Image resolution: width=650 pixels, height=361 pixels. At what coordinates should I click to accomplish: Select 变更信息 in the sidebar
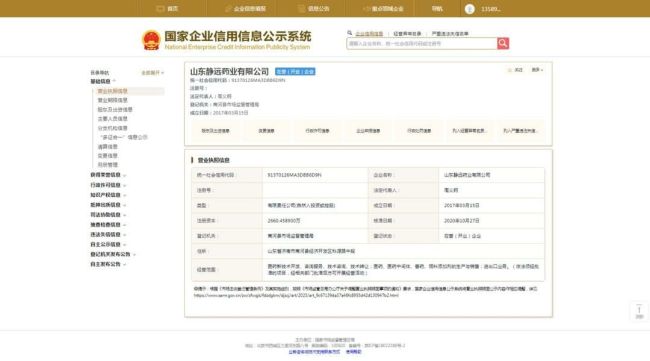pos(108,156)
